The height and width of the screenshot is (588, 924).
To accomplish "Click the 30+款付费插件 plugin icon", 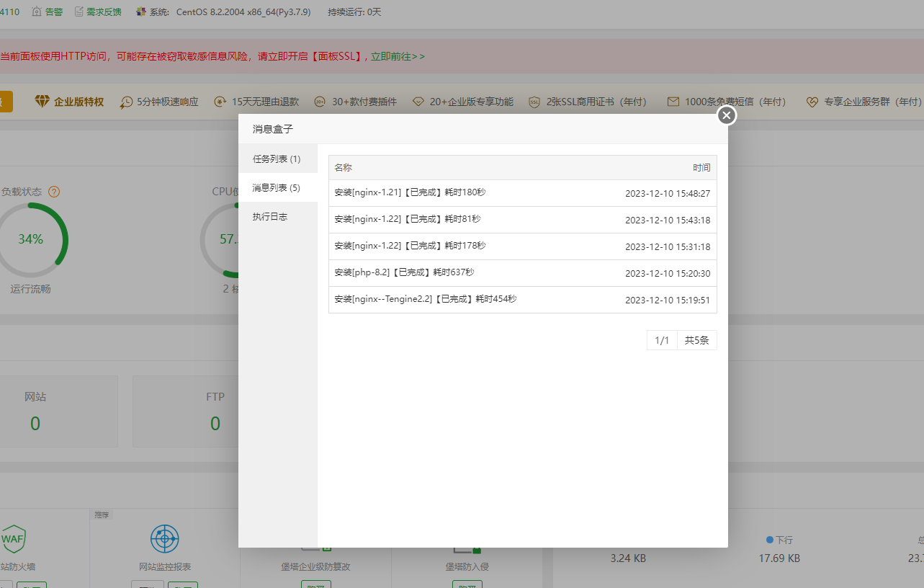I will (320, 102).
